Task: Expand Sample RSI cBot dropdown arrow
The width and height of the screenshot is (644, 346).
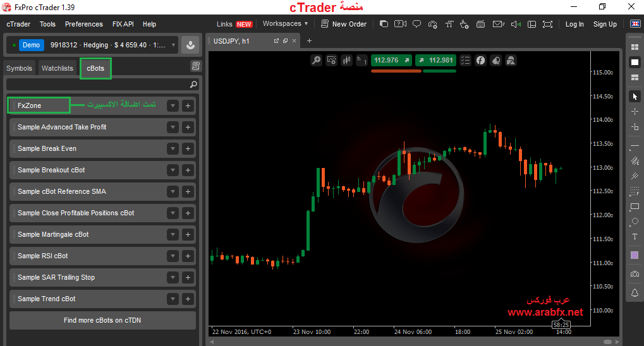Action: [x=173, y=256]
